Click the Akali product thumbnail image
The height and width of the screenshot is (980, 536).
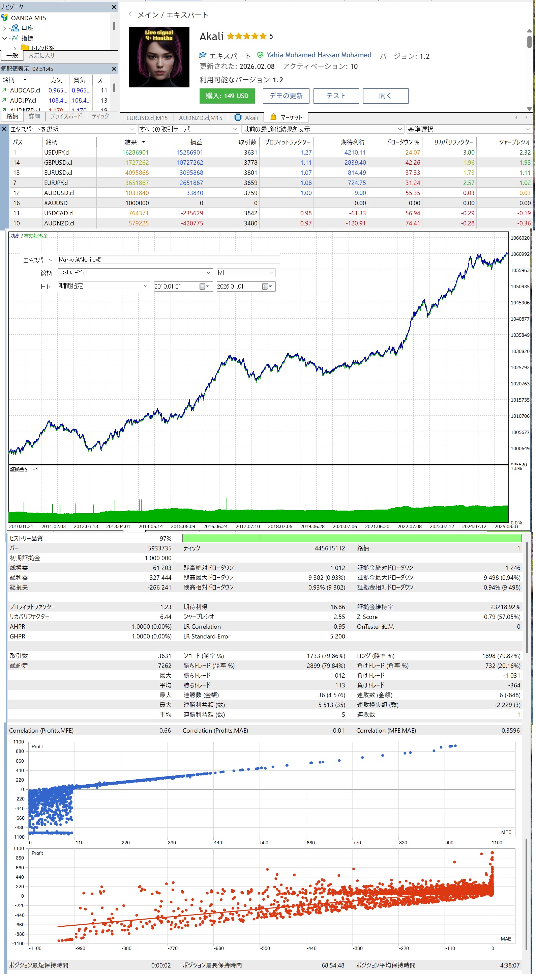coord(159,57)
